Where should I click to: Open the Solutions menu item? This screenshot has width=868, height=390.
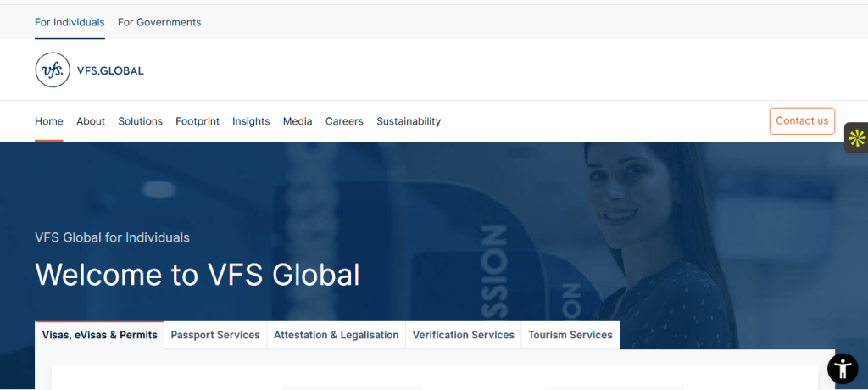pyautogui.click(x=140, y=121)
